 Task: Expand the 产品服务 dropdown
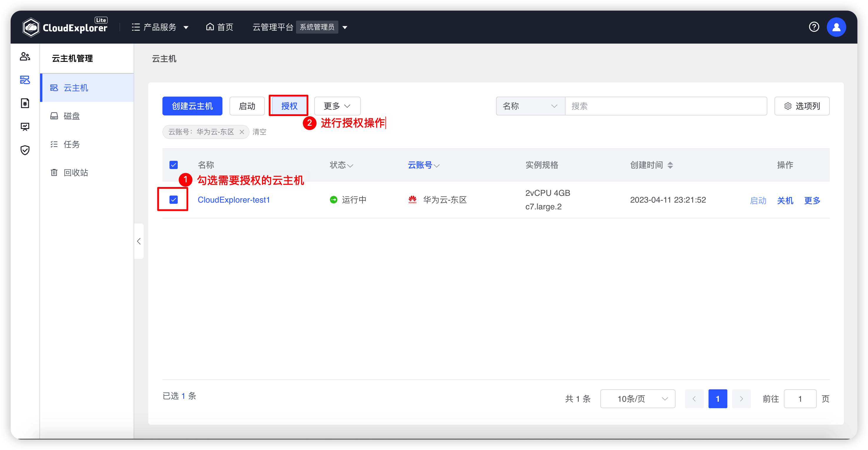tap(160, 27)
